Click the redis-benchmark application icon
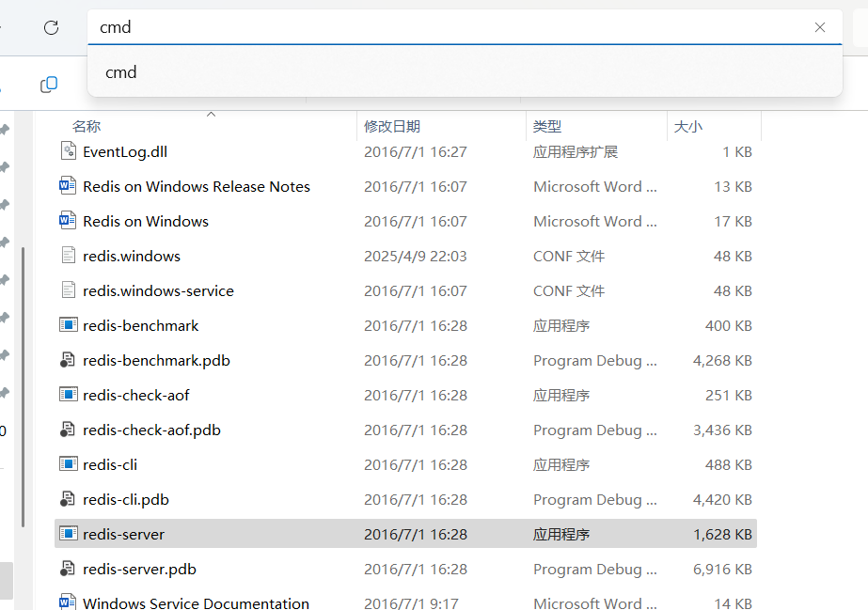 click(68, 324)
